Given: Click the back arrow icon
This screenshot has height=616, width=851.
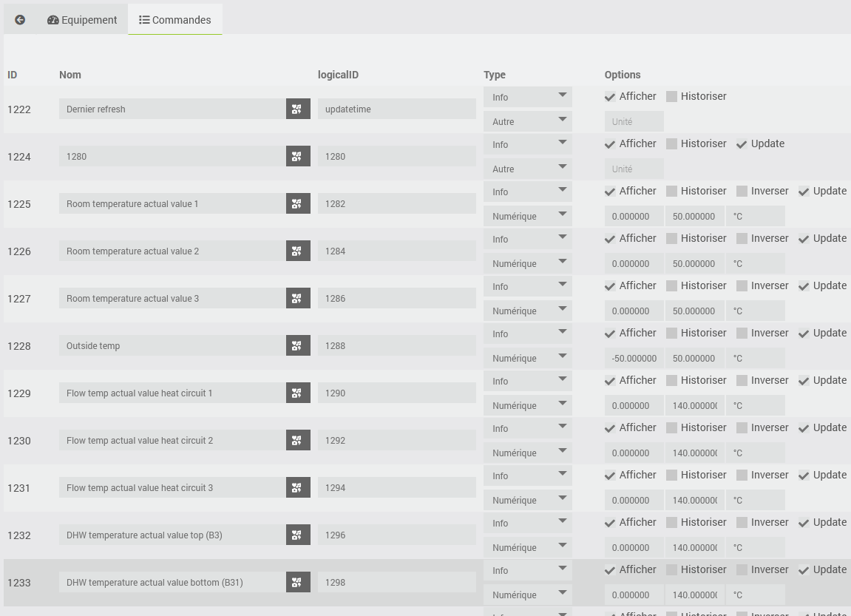Looking at the screenshot, I should click(20, 20).
